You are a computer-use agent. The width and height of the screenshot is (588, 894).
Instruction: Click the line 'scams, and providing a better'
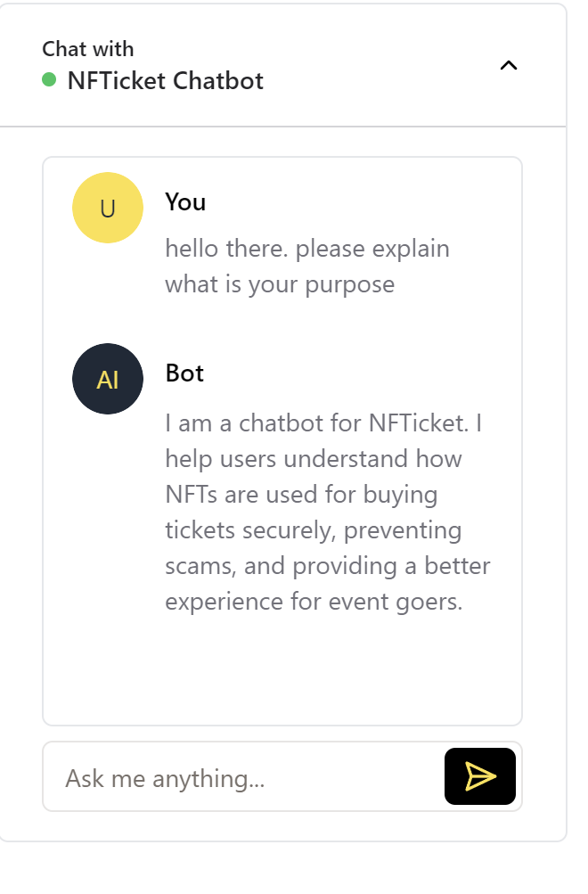click(327, 566)
